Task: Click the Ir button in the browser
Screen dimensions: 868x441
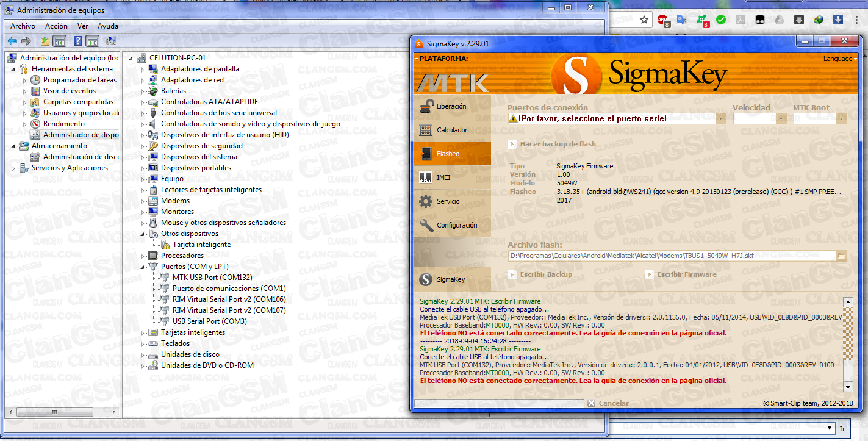Action: pos(842,429)
